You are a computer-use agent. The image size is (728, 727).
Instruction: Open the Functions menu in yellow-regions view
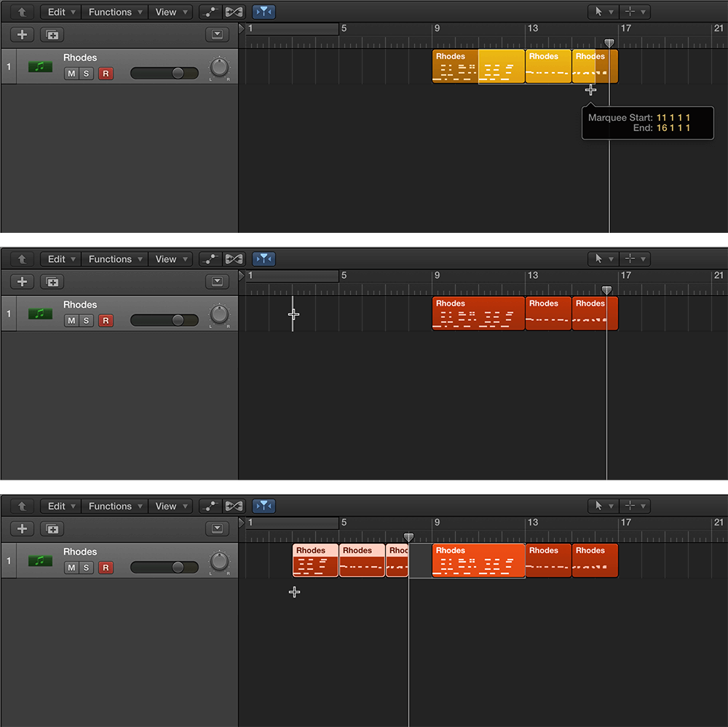115,12
